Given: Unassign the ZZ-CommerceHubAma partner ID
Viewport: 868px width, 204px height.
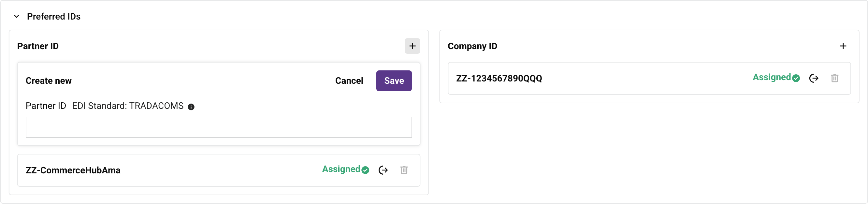Looking at the screenshot, I should (x=383, y=170).
